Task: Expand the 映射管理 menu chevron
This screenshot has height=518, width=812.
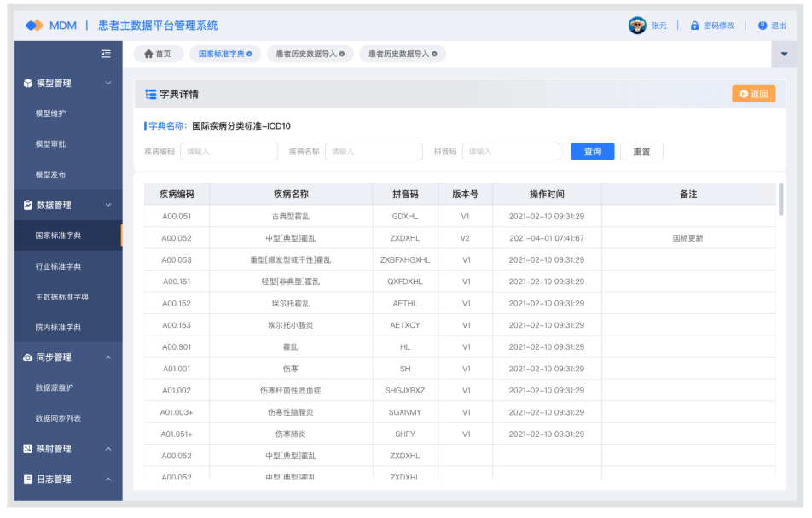Action: [x=108, y=449]
